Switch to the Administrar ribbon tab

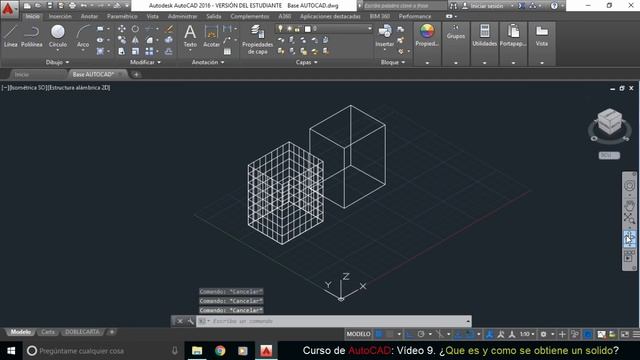point(182,16)
